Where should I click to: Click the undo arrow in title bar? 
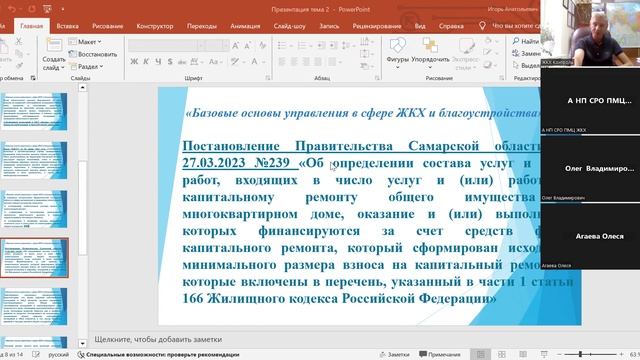[x=12, y=9]
